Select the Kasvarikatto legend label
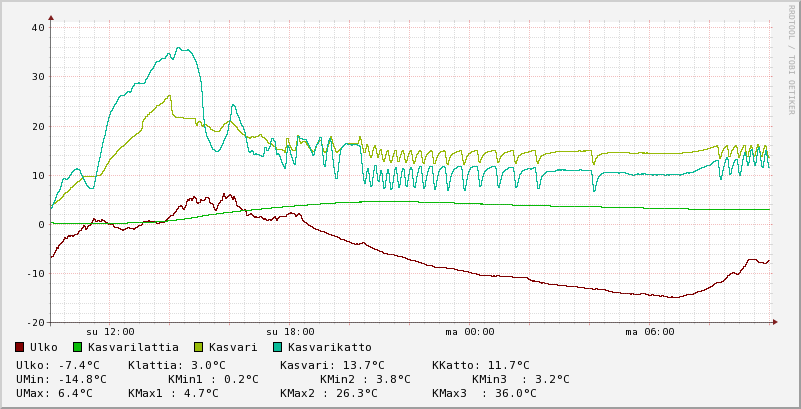Screen dimensions: 801x409 click(x=329, y=347)
